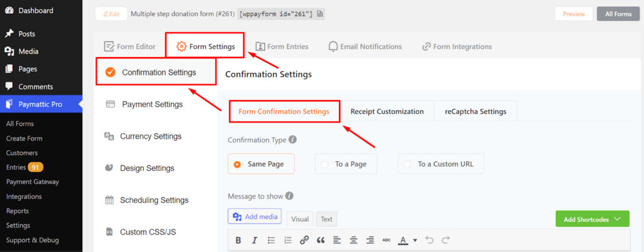Click the wppayform id="261" shortcode text
Viewport: 644px width, 252px height.
pyautogui.click(x=277, y=14)
